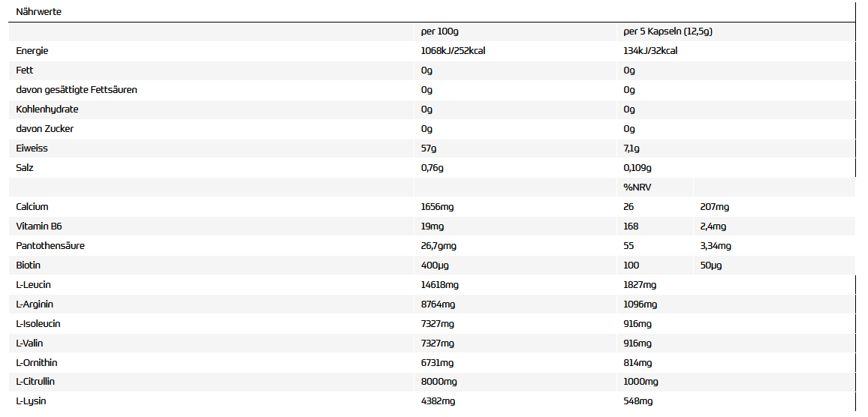Viewport: 868px width, 417px height.
Task: Select 'davon gesättigte Fettsäuren' row label
Action: click(76, 90)
